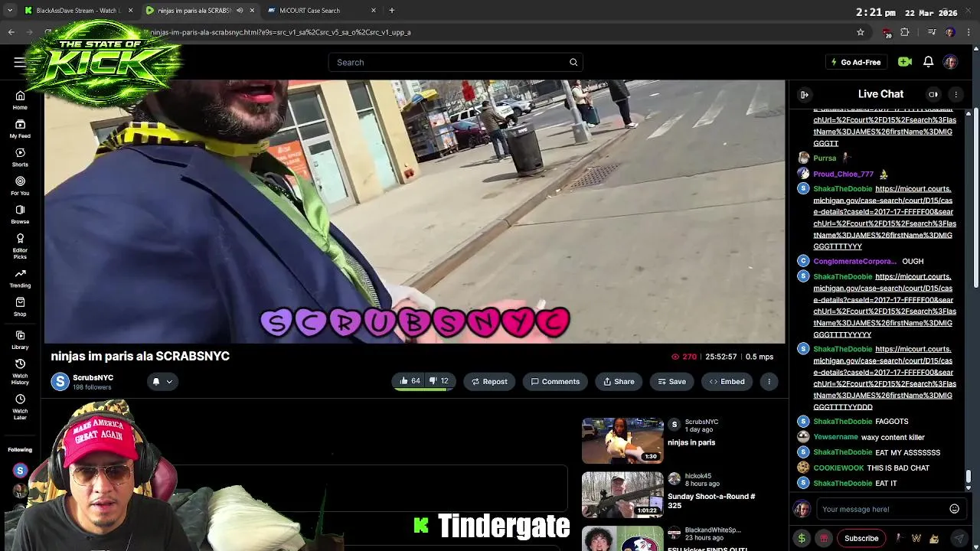Image resolution: width=980 pixels, height=551 pixels.
Task: Dislike the video with thumbs down
Action: [439, 381]
